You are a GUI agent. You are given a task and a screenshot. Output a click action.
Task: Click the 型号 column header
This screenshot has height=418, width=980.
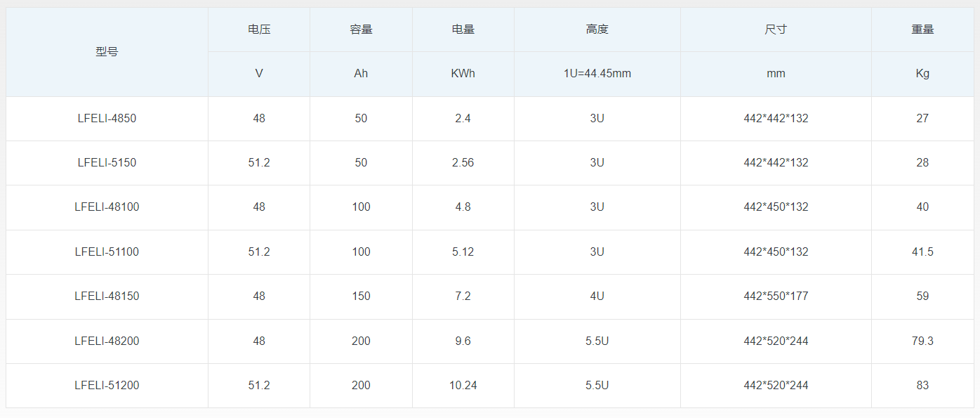click(x=107, y=52)
